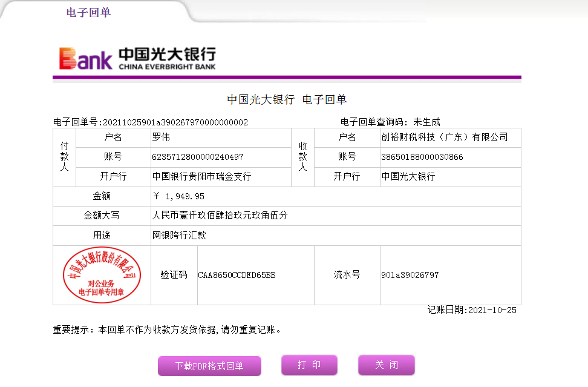Click payee bank 中国光大银行 cell

coord(450,176)
